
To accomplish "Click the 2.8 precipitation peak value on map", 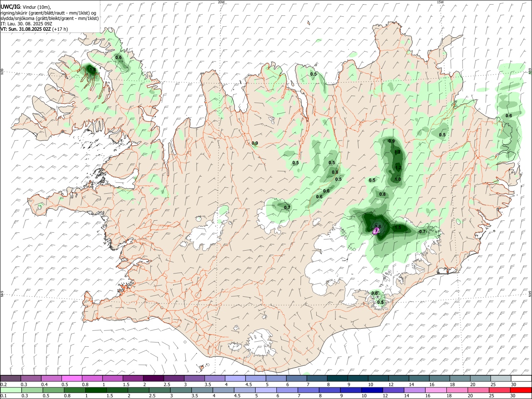I will pos(378,227).
